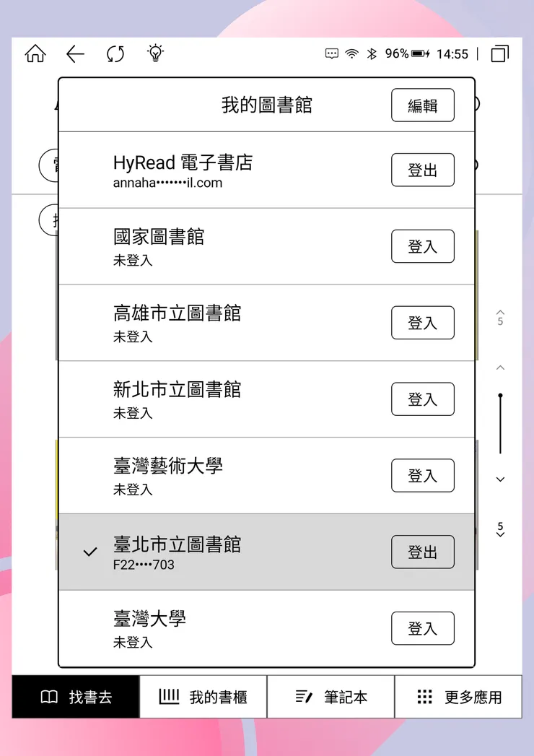Viewport: 534px width, 756px height.
Task: Open the front light bulb icon
Action: tap(155, 53)
